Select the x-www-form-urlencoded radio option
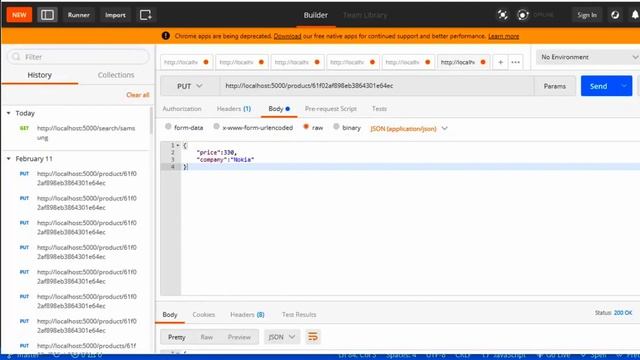This screenshot has width=640, height=360. coord(216,127)
